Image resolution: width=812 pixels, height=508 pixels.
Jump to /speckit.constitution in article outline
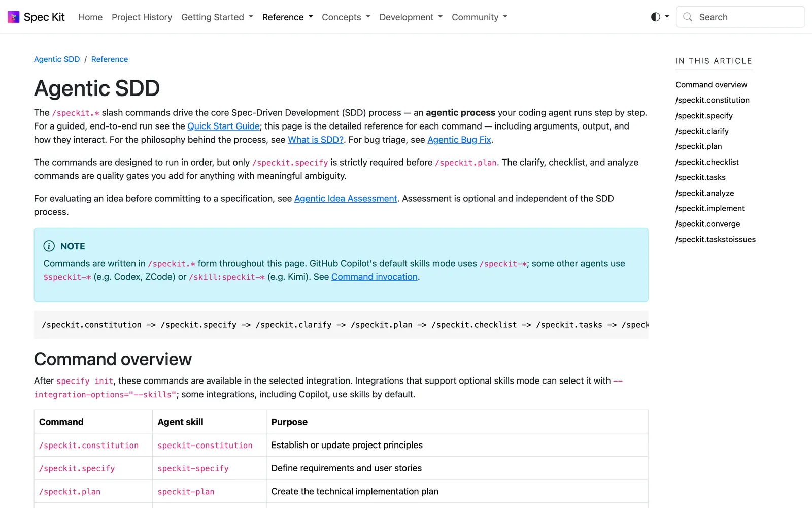[x=713, y=100]
